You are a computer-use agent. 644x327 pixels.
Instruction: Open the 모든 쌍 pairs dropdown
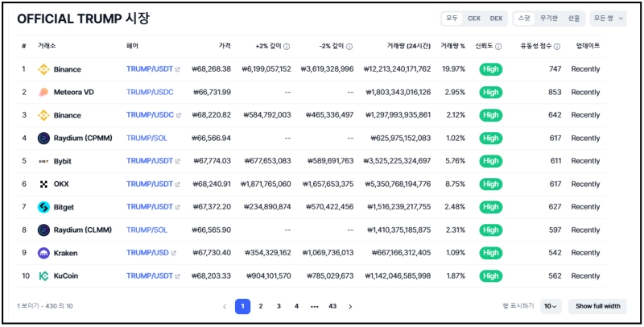(609, 19)
